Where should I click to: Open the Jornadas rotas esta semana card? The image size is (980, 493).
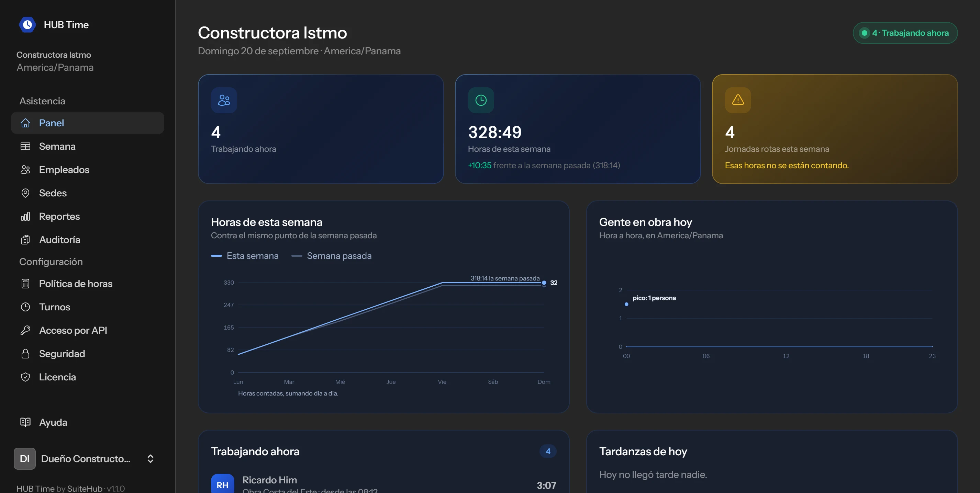point(835,129)
